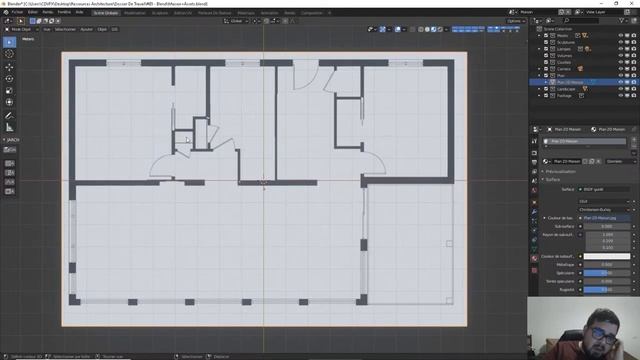Screen dimensions: 640x360
Task: Select the Scale tool
Action: [x=9, y=91]
